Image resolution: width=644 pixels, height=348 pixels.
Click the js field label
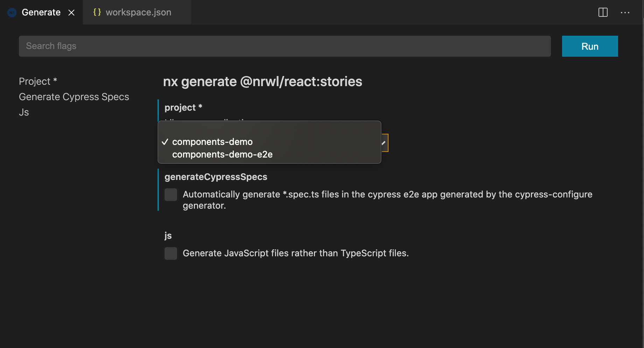[x=168, y=236]
